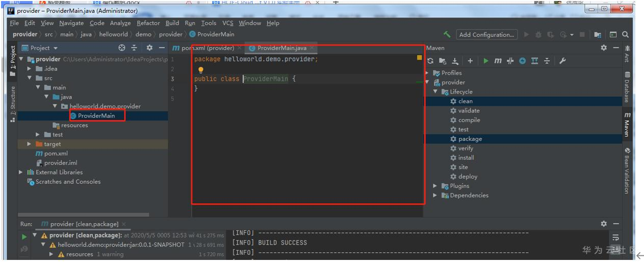Reimport all Maven projects with the refresh icon
The height and width of the screenshot is (263, 644).
[430, 61]
